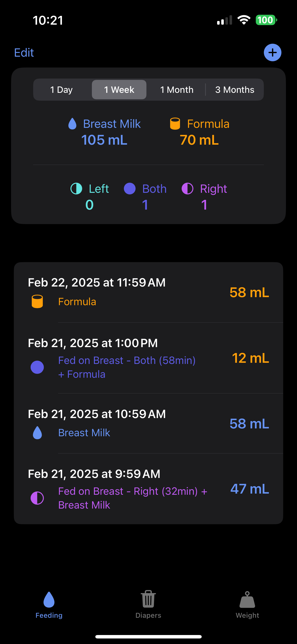This screenshot has height=644, width=297.
Task: Tap the Breast Milk droplet icon in summary
Action: tap(72, 124)
